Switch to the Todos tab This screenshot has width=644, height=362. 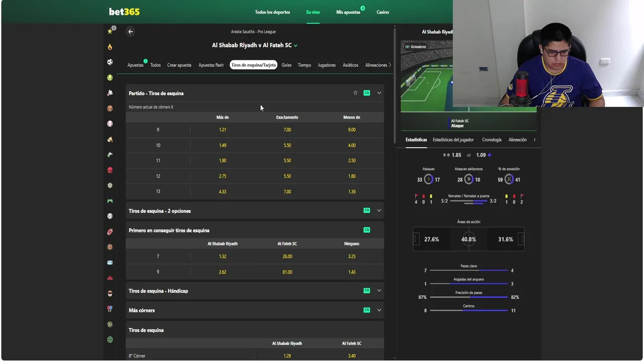coord(155,65)
